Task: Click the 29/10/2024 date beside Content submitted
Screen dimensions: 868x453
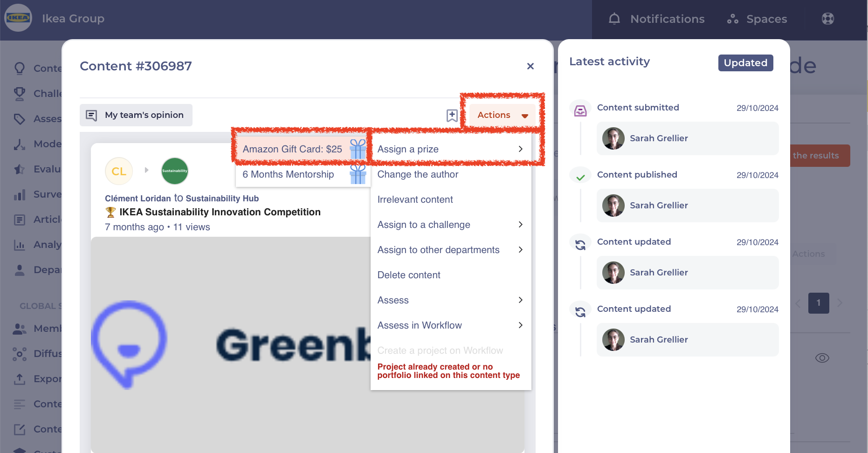Action: (758, 108)
